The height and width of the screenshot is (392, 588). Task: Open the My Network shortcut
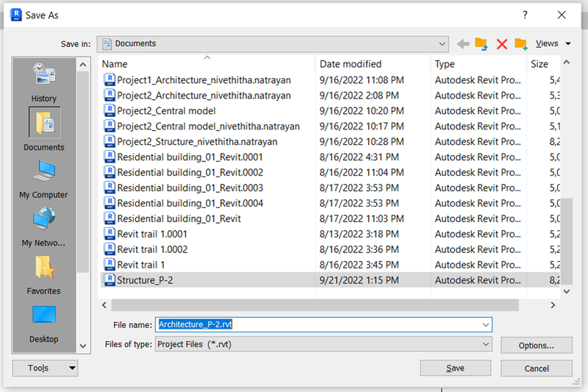(44, 227)
